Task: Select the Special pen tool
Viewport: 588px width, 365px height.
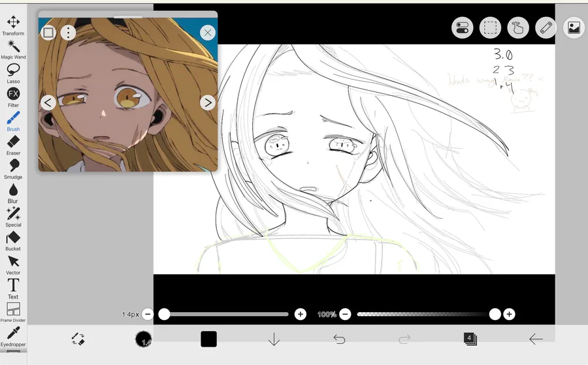Action: 13,217
